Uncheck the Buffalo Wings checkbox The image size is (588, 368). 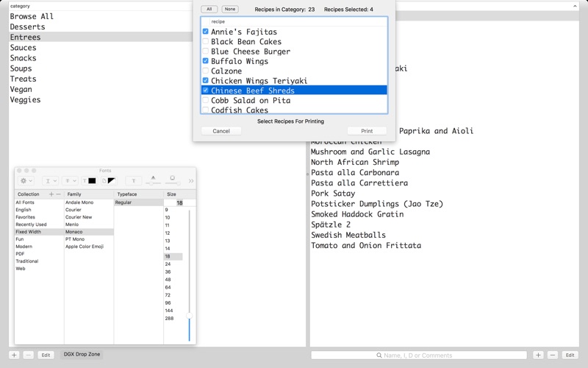point(206,61)
